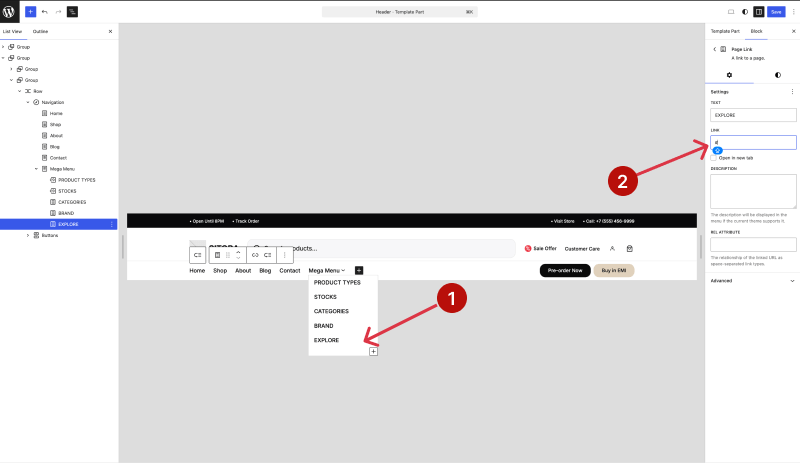
Task: Open block toolbar options three-dot menu
Action: tap(285, 255)
